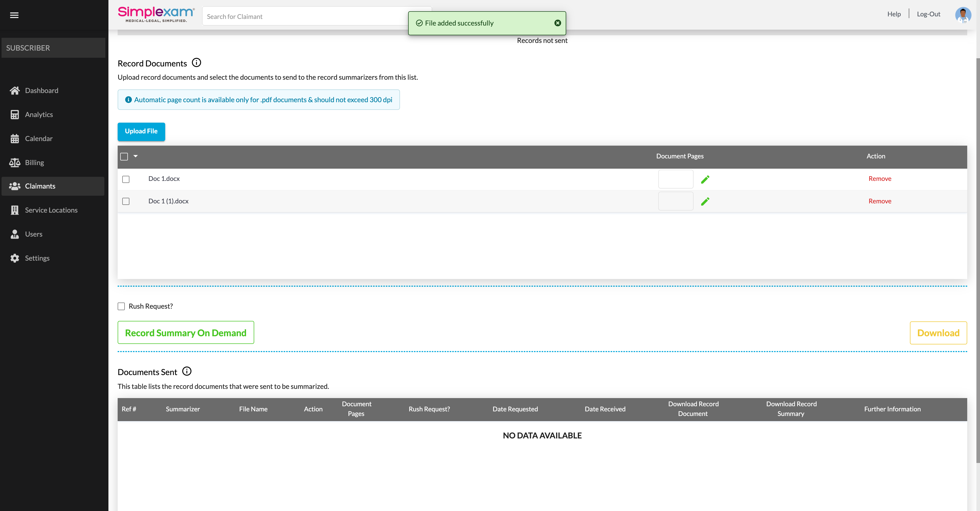Open the Calendar page
980x511 pixels.
click(x=38, y=138)
